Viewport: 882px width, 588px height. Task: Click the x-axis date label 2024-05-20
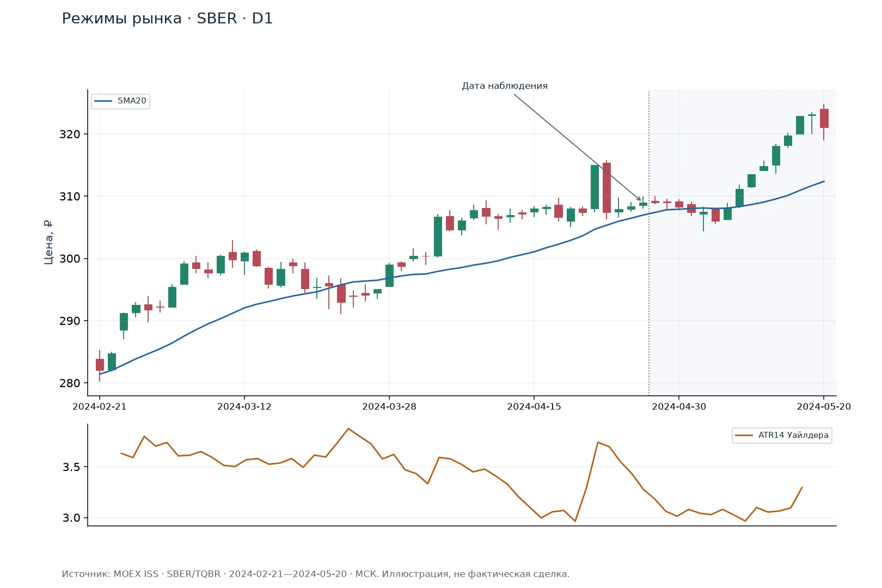[x=824, y=407]
